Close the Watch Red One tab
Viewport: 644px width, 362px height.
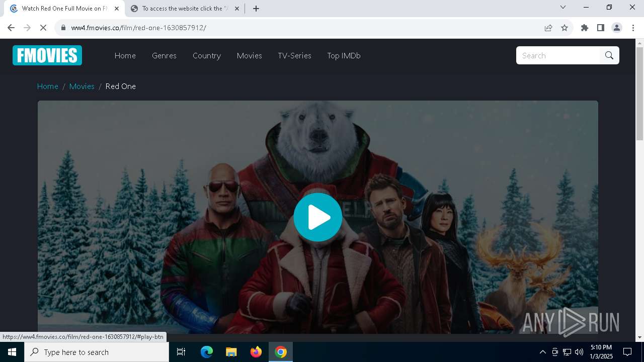pyautogui.click(x=117, y=9)
